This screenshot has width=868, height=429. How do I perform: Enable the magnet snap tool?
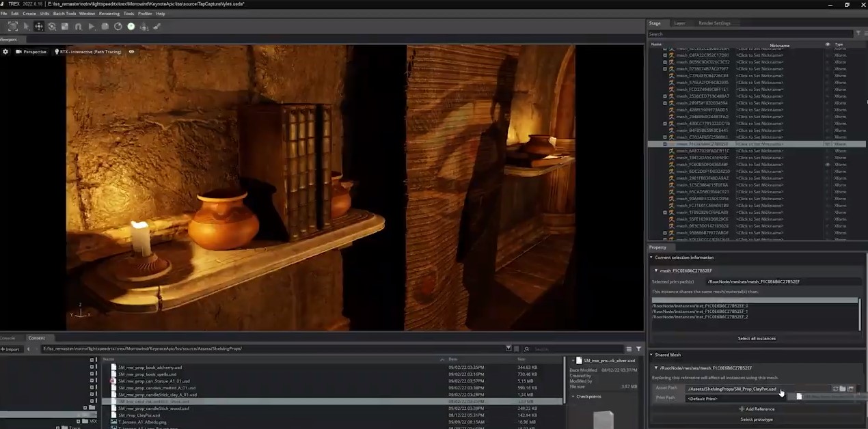(78, 27)
